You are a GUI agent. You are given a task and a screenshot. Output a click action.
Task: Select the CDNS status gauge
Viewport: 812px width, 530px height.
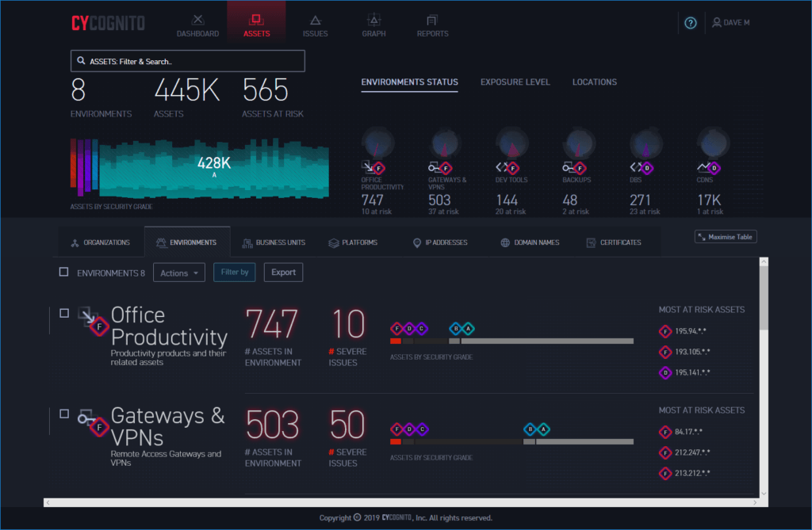click(x=713, y=143)
